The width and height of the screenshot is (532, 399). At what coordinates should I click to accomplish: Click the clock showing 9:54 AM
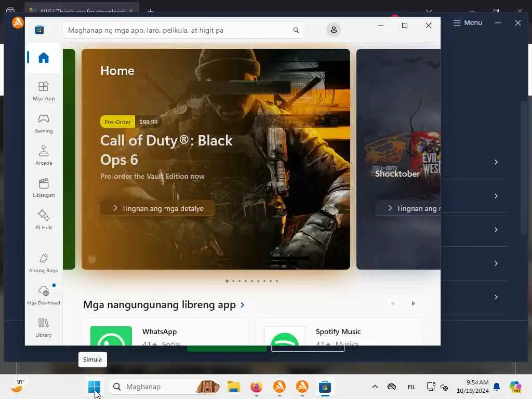473,387
